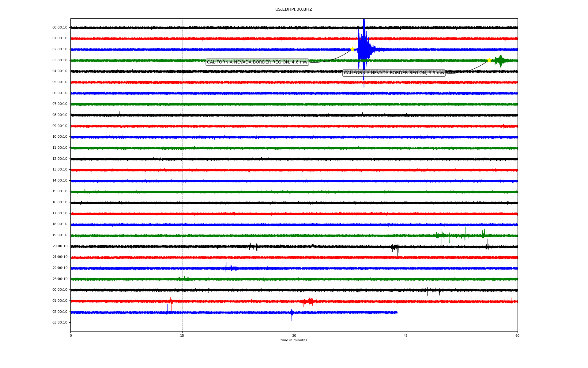The height and width of the screenshot is (368, 588).
Task: Click the 04:00:10 row label
Action: pyautogui.click(x=60, y=71)
